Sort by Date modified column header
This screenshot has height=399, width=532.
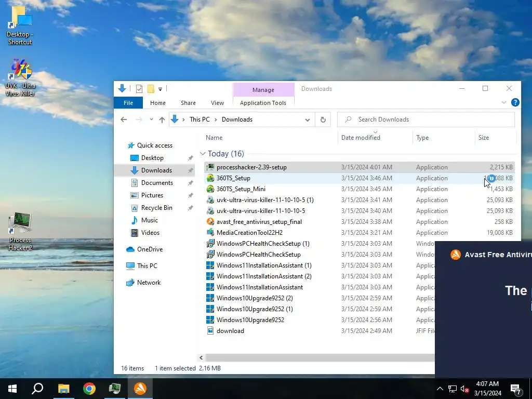click(x=361, y=137)
